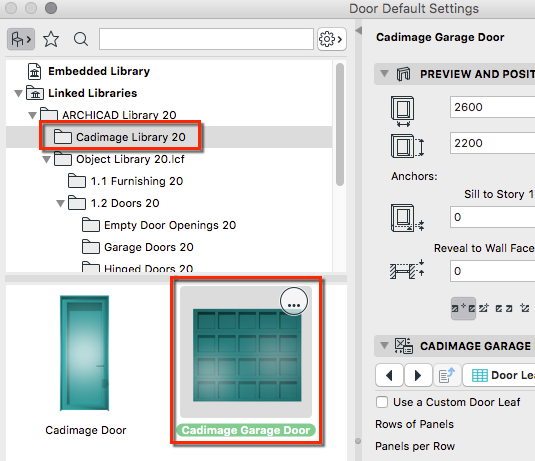535x461 pixels.
Task: Click the grey macOS close window button
Action: coord(11,8)
